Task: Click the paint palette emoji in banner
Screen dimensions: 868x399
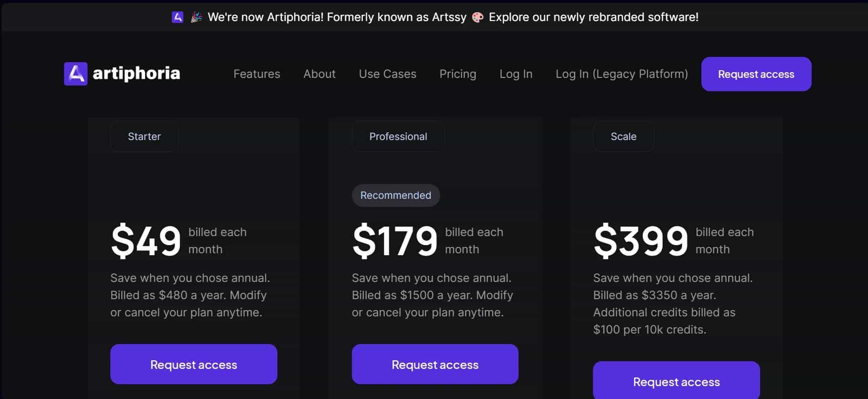Action: 477,18
